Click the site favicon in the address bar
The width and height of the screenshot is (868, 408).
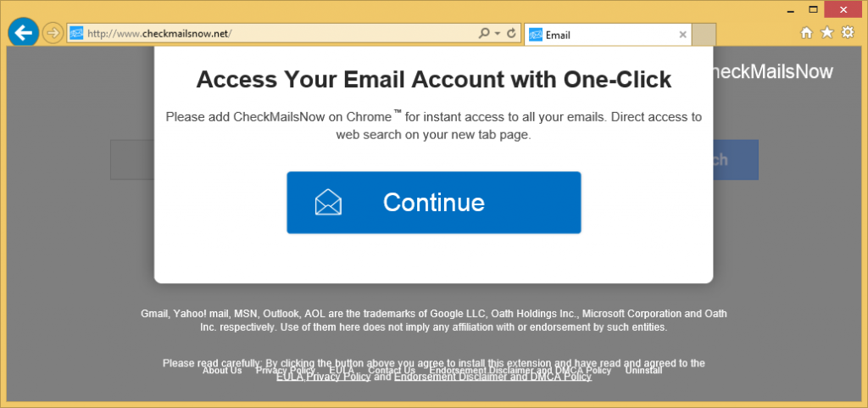[76, 34]
